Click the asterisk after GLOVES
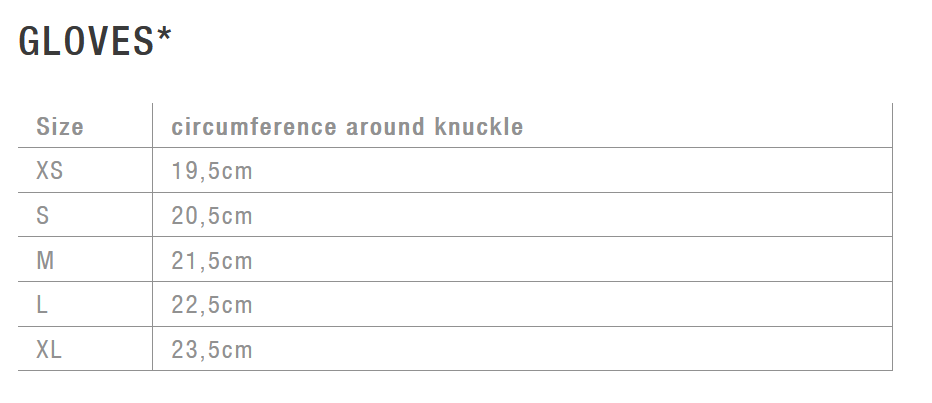Viewport: 932px width, 403px height. [x=165, y=36]
